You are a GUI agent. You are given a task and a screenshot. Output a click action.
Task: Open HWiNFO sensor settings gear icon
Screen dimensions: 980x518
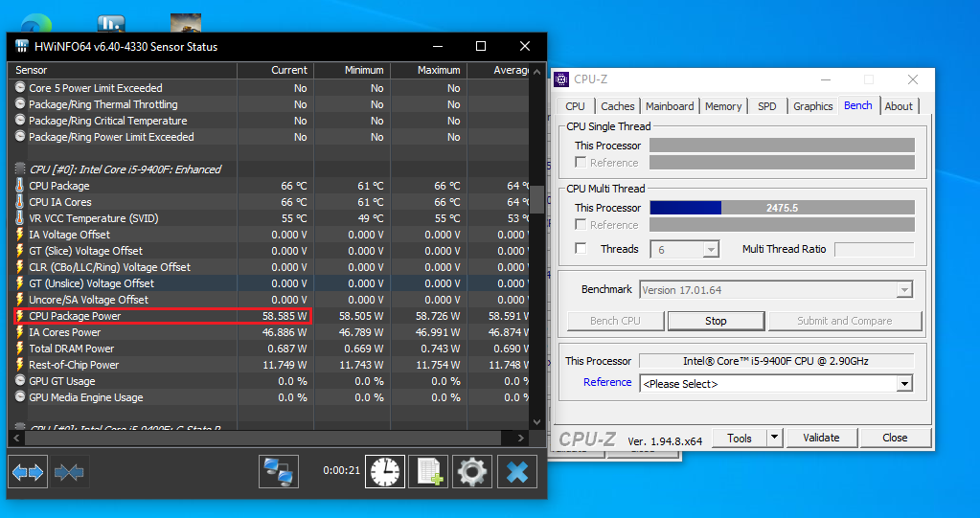pos(472,472)
